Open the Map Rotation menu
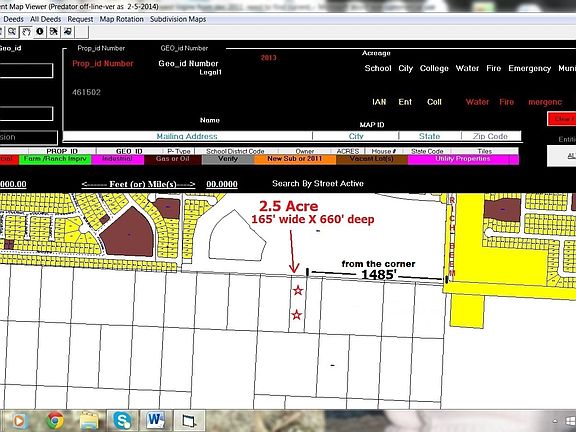The height and width of the screenshot is (432, 576). coord(122,19)
